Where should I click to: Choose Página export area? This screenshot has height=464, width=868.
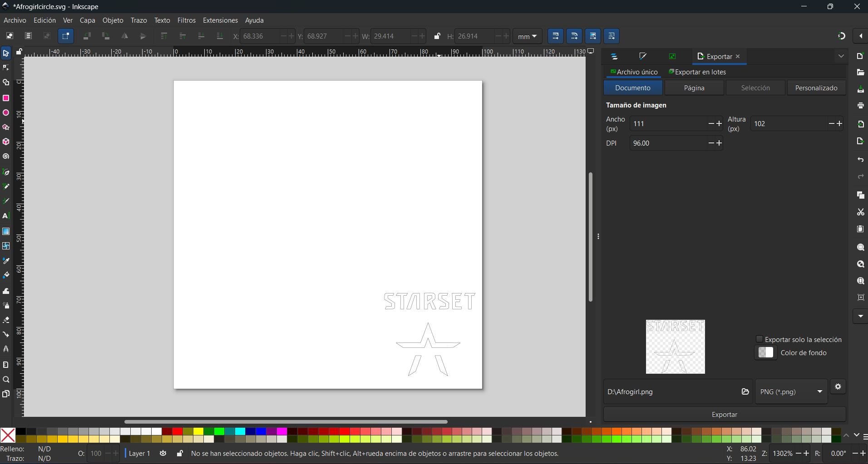coord(694,88)
